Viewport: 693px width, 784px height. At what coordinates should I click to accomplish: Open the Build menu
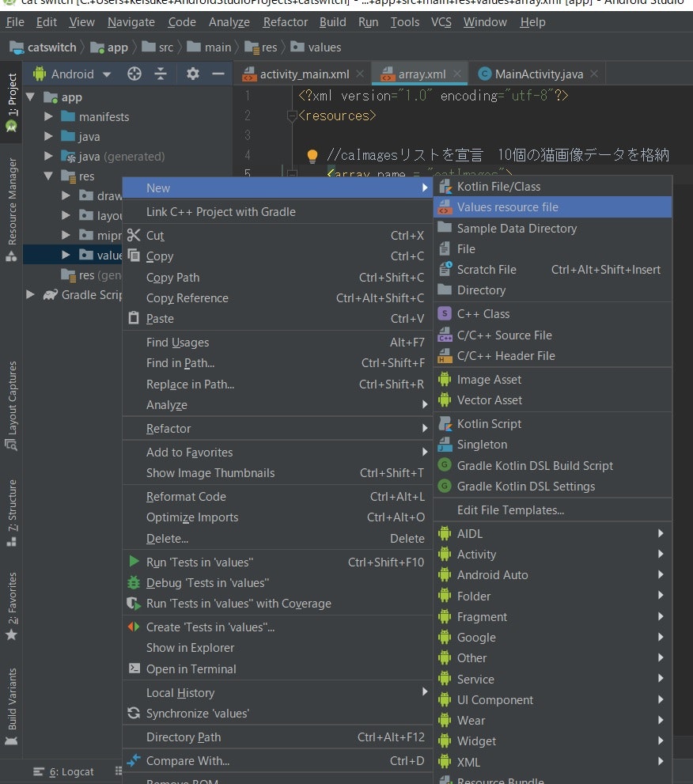click(332, 22)
